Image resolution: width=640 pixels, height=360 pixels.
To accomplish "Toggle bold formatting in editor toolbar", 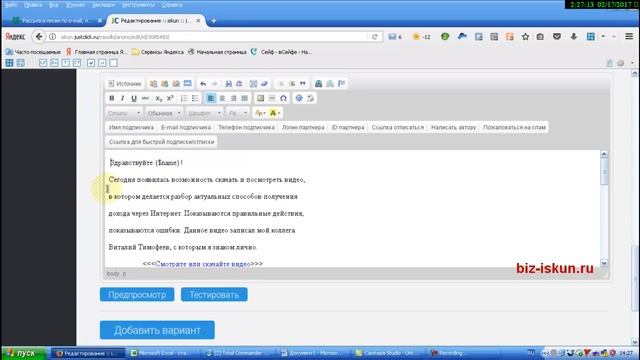I will point(111,98).
